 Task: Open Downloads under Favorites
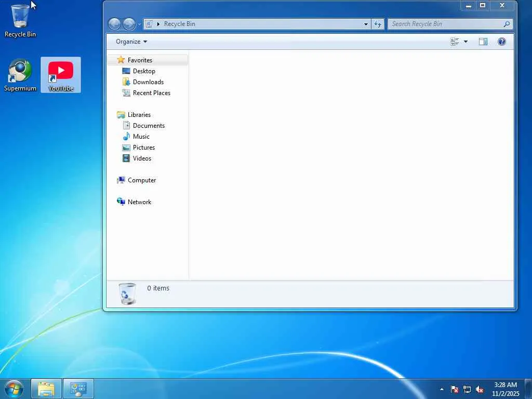click(x=148, y=82)
